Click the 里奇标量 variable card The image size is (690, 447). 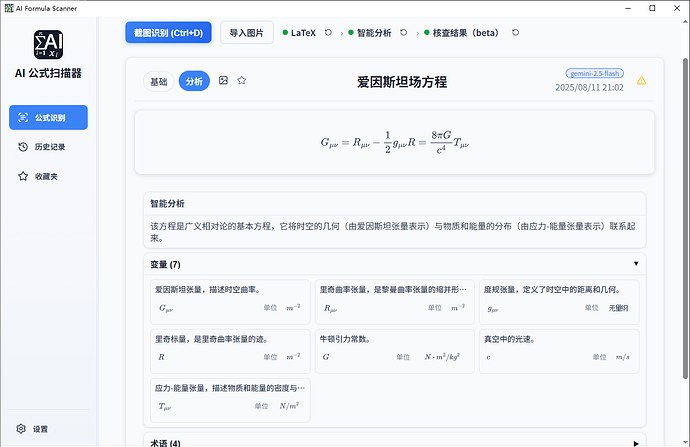(230, 351)
